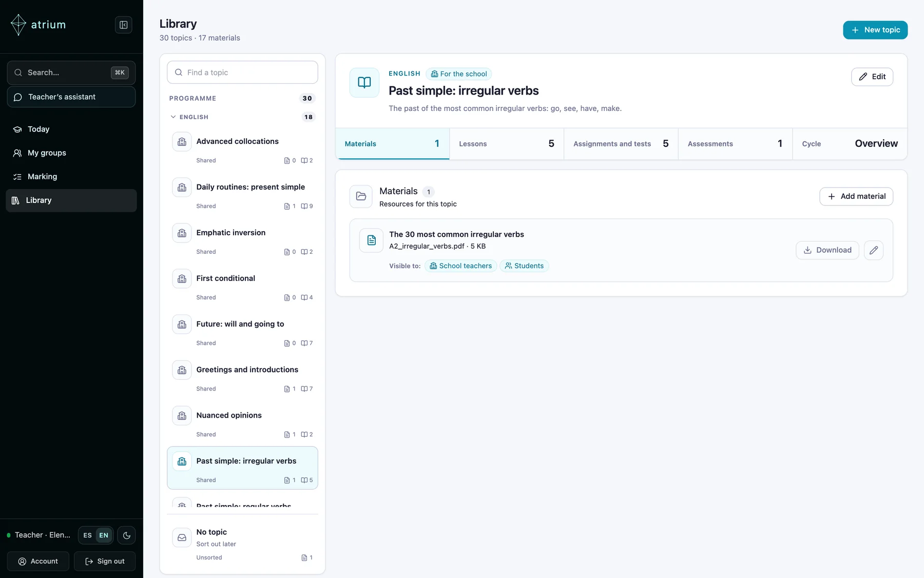Viewport: 924px width, 578px height.
Task: Click the For the school badge
Action: coord(458,74)
